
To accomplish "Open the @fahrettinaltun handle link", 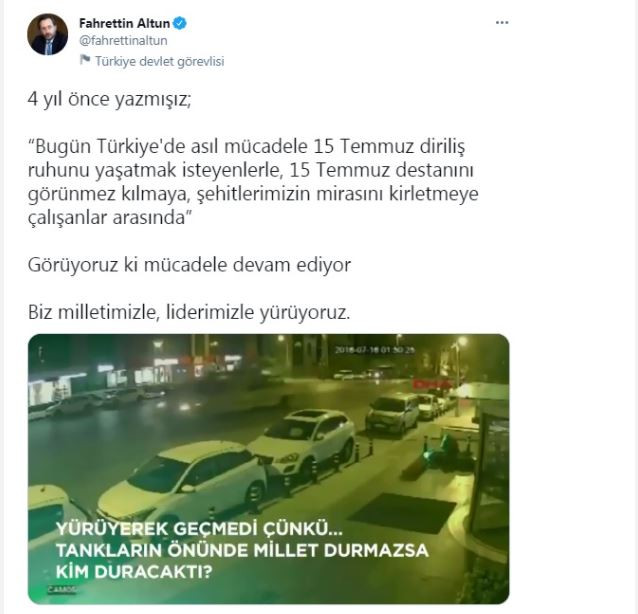I will coord(123,41).
